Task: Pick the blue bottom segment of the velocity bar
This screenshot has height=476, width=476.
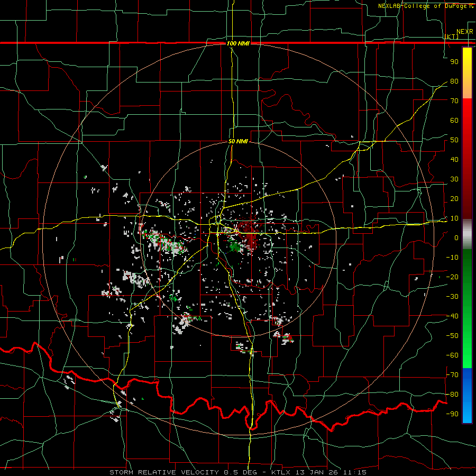Action: point(467,396)
